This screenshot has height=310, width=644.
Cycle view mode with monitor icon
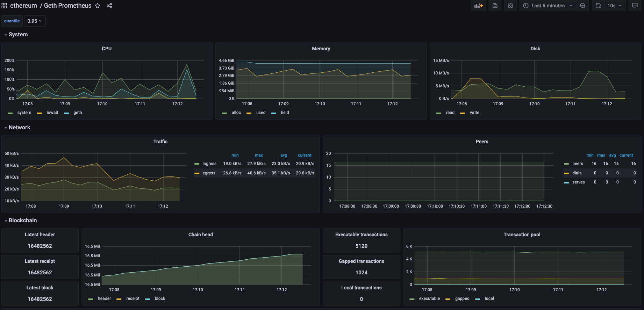point(635,6)
